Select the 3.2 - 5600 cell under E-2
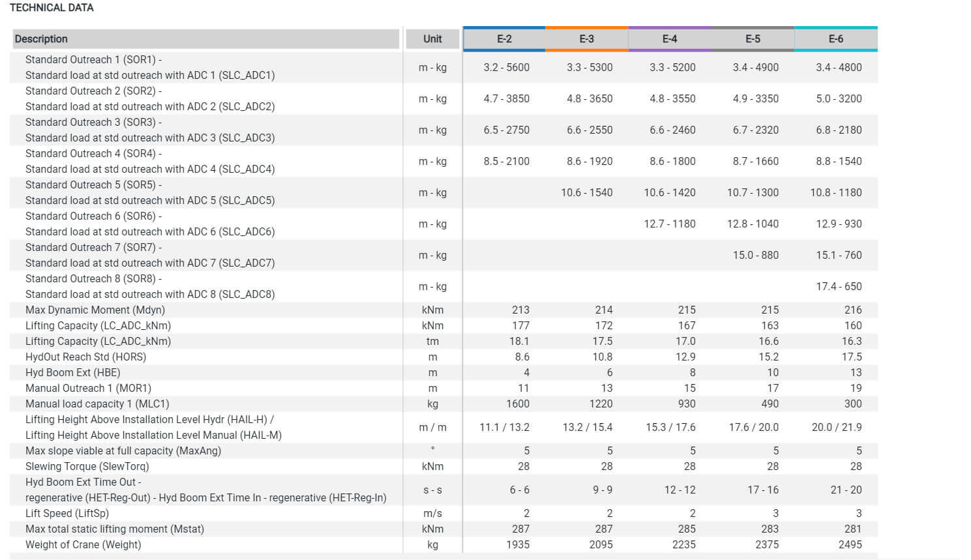The image size is (971, 560). (506, 68)
